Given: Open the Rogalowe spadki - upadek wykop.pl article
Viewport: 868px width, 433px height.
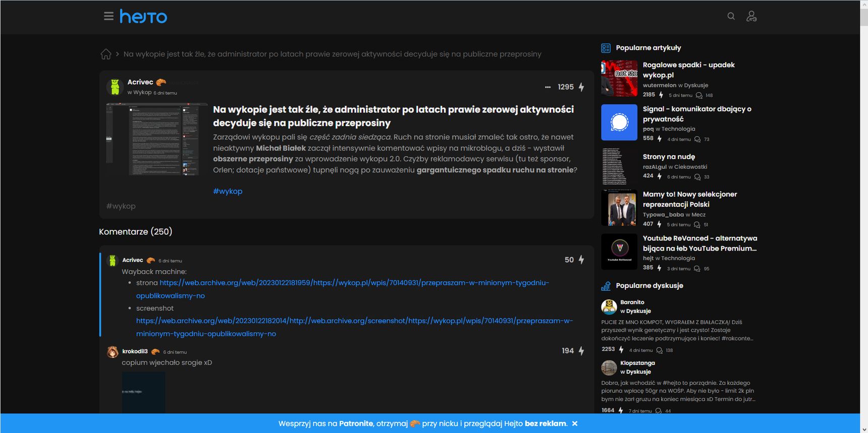Looking at the screenshot, I should pyautogui.click(x=688, y=70).
